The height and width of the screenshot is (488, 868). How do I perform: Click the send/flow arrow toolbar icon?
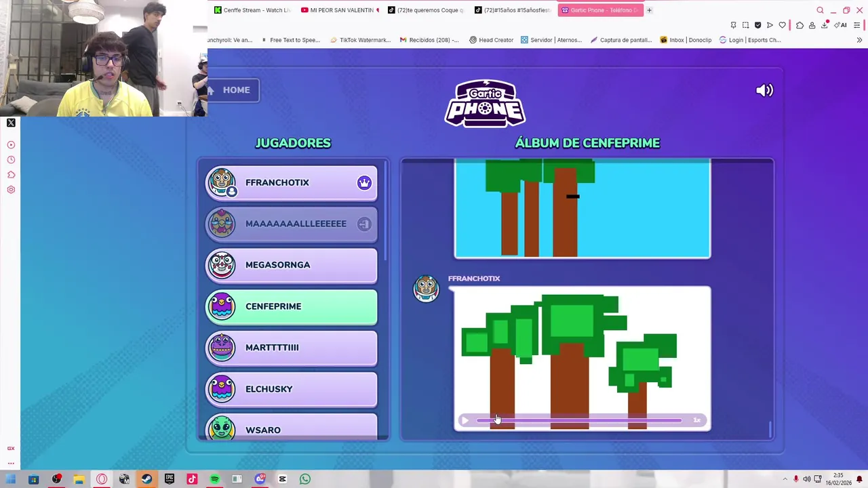(x=770, y=25)
